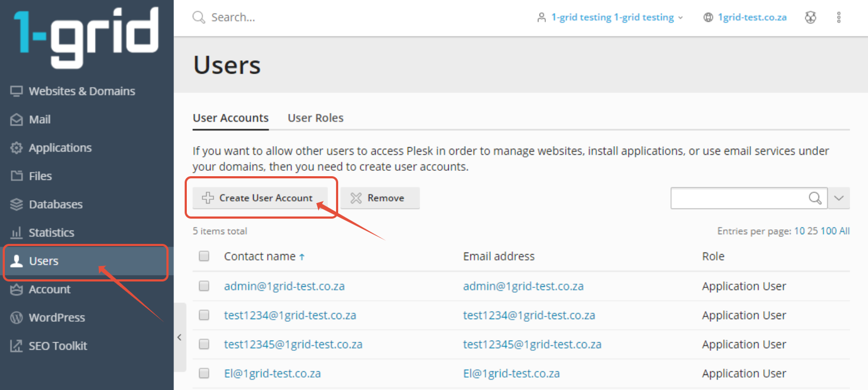Click the plus icon on Create User Account
Screen dimensions: 868x390
click(x=208, y=198)
